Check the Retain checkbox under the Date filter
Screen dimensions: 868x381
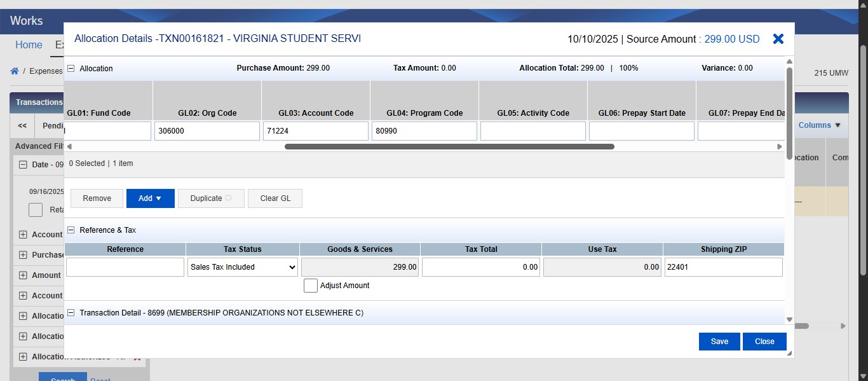coord(36,210)
